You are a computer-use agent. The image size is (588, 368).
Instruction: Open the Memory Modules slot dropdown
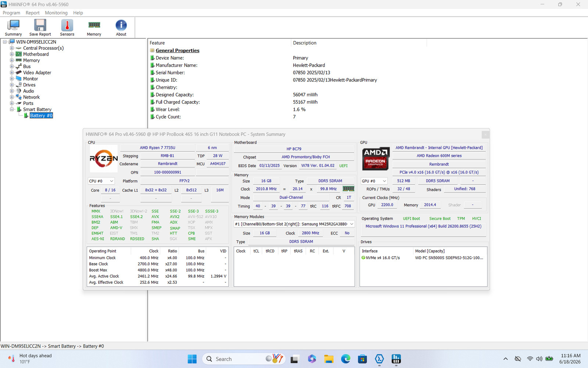tap(294, 224)
